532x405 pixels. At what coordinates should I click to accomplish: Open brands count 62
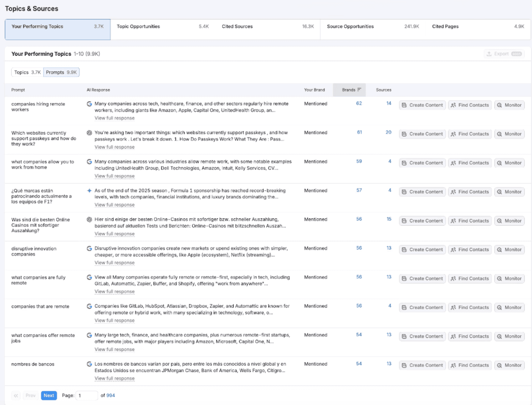point(359,103)
